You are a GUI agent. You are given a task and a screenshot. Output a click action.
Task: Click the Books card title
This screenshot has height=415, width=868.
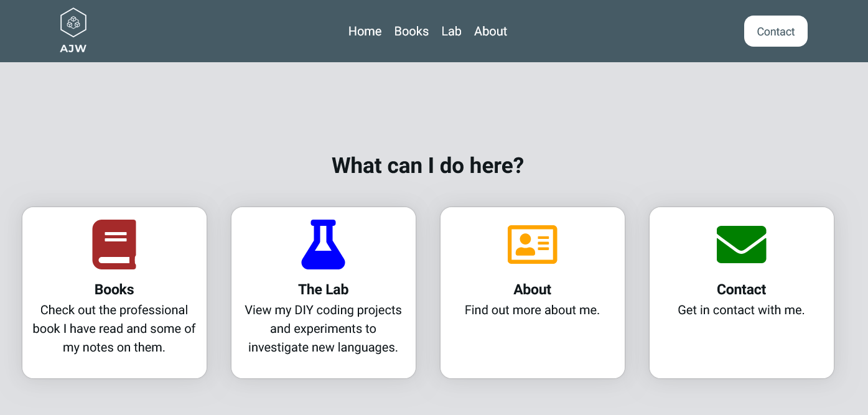[114, 289]
